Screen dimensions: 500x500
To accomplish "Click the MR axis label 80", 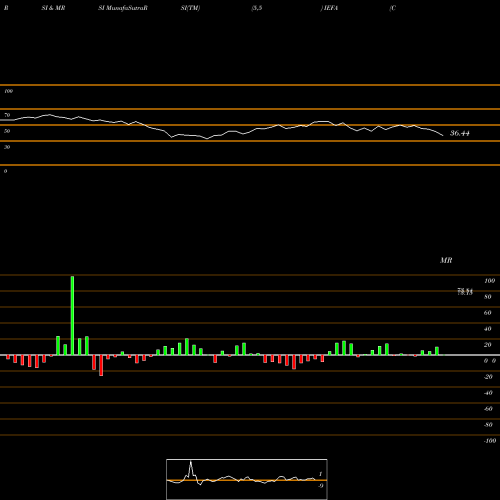I will tap(488, 297).
